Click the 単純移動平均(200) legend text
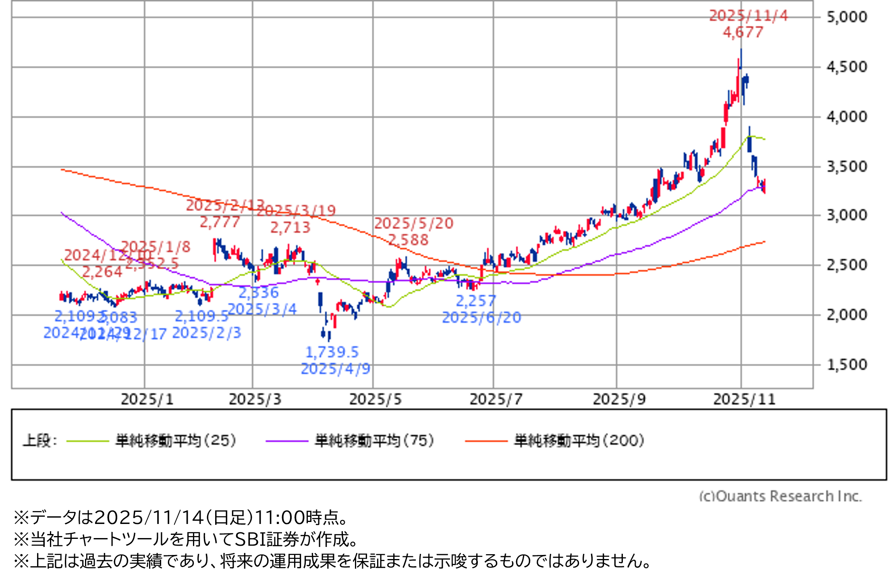Image resolution: width=890 pixels, height=588 pixels. pyautogui.click(x=579, y=441)
